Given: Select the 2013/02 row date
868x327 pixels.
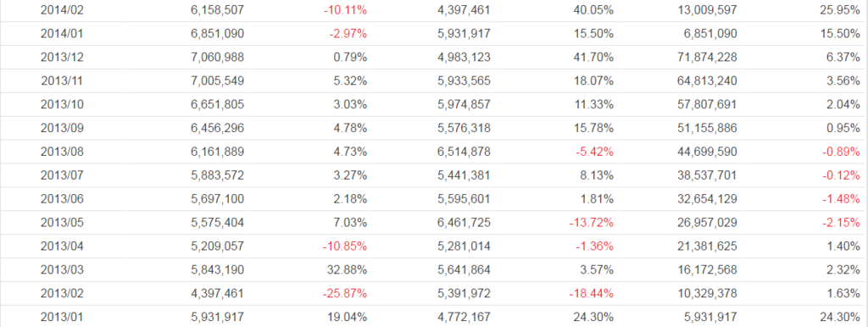Looking at the screenshot, I should (x=60, y=293).
